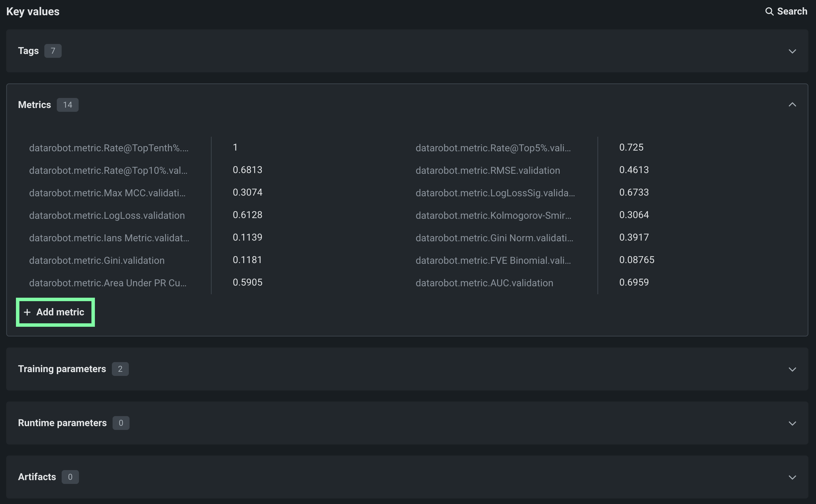816x504 pixels.
Task: Click datarobot.metric.Gini.validation metric name
Action: (97, 260)
